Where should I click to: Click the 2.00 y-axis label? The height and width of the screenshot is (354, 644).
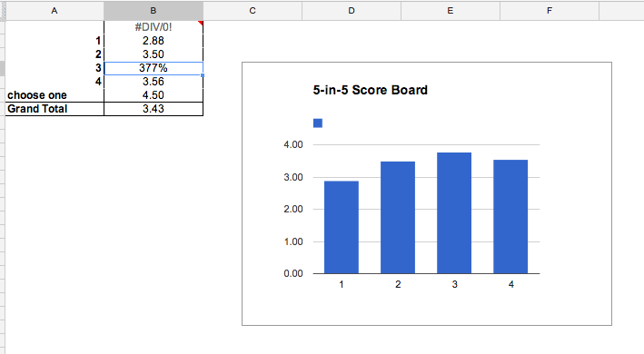(x=293, y=209)
